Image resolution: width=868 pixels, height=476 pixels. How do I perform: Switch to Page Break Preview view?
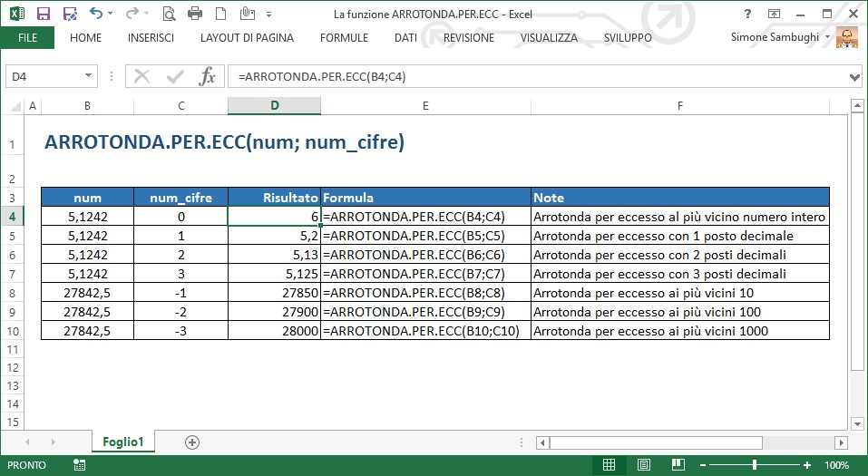pos(677,465)
